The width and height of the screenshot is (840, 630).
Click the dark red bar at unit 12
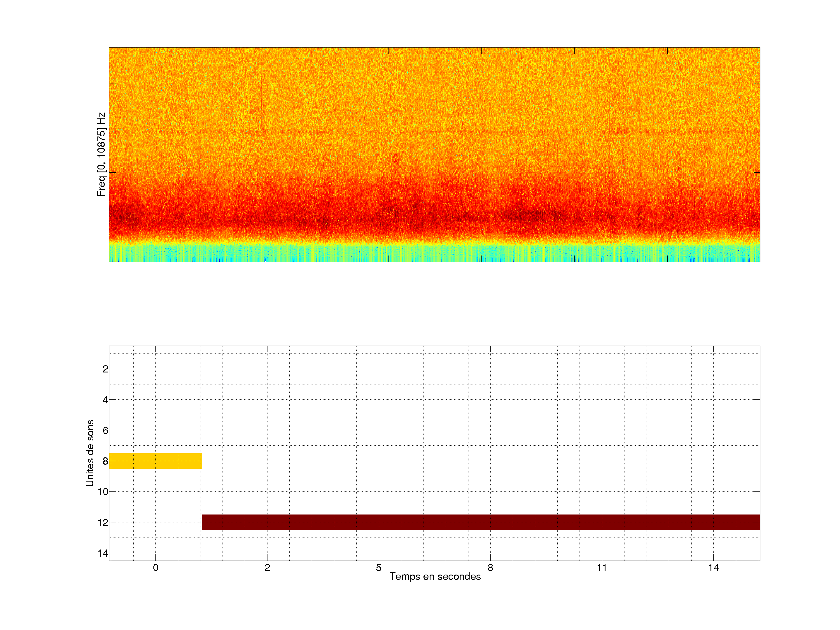(481, 522)
